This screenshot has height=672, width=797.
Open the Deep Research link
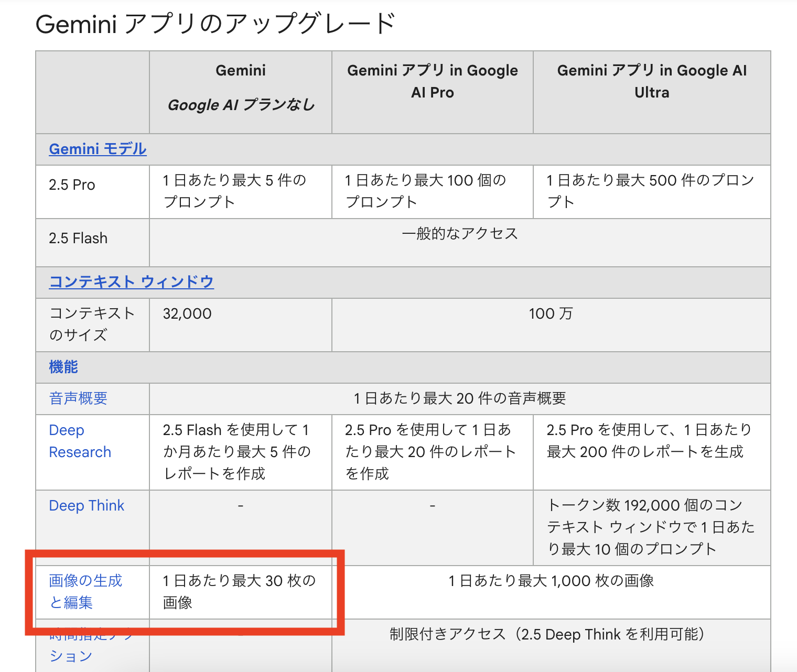pyautogui.click(x=80, y=441)
